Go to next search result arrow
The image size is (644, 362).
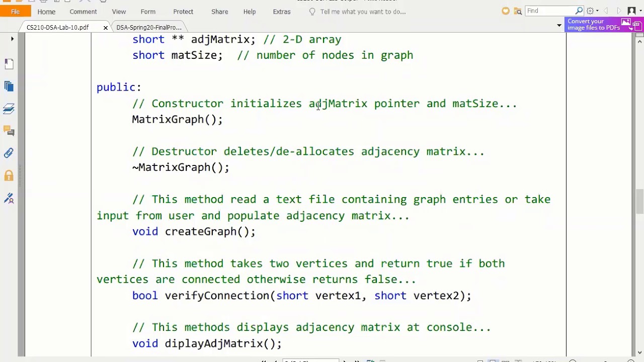[x=619, y=11]
